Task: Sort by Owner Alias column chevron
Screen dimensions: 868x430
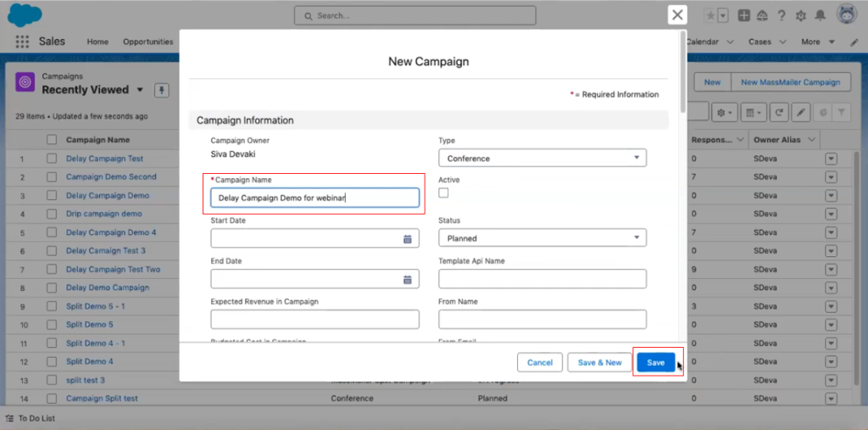Action: pyautogui.click(x=811, y=140)
